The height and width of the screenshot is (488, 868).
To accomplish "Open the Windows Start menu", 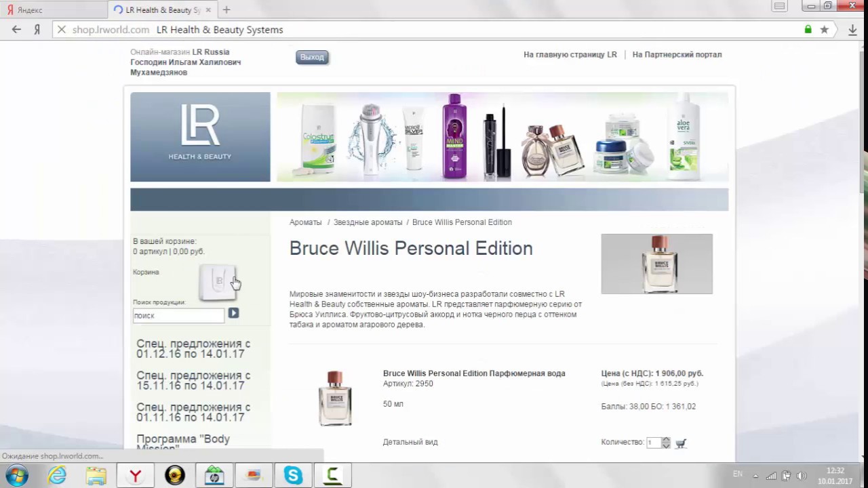I will [x=16, y=475].
